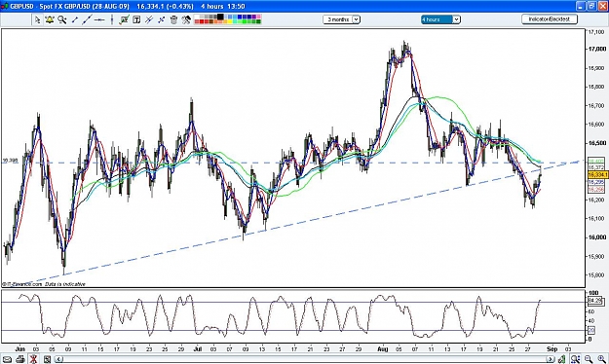Click the horizontal line price label on left
Image resolution: width=609 pixels, height=364 pixels.
tap(11, 161)
